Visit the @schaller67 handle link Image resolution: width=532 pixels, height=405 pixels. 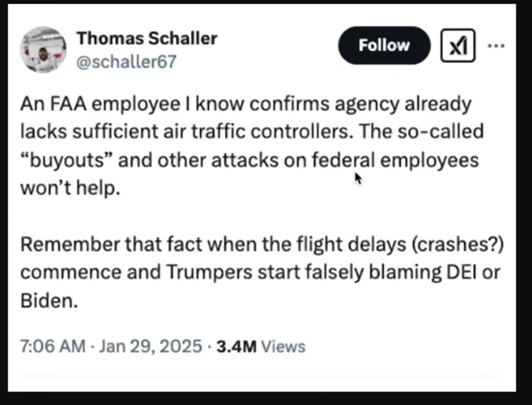point(126,62)
